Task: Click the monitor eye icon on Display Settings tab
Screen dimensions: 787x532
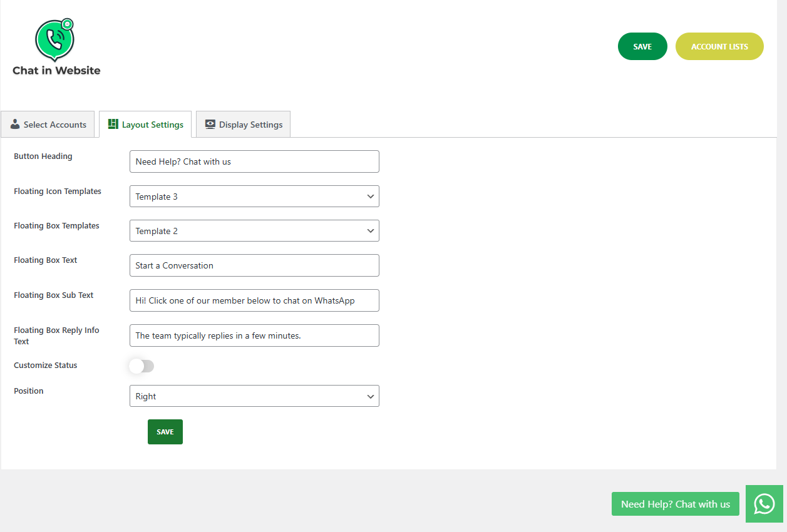Action: (x=210, y=124)
